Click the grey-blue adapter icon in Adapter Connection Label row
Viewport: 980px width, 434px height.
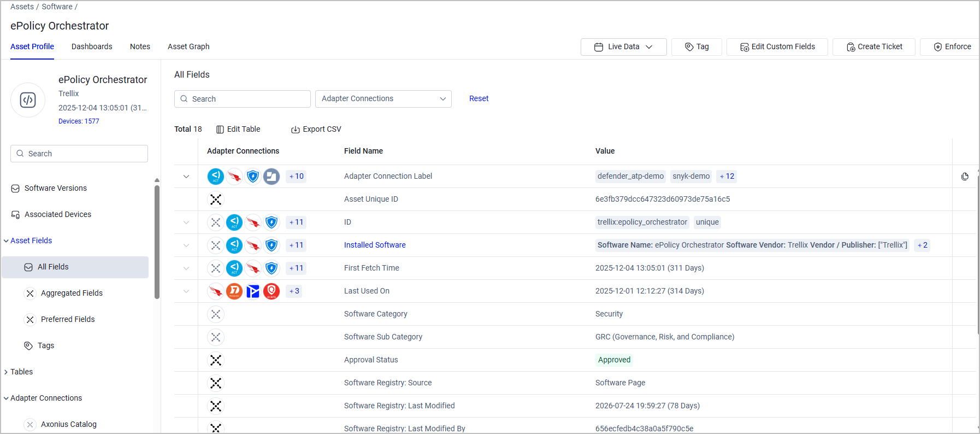click(271, 177)
